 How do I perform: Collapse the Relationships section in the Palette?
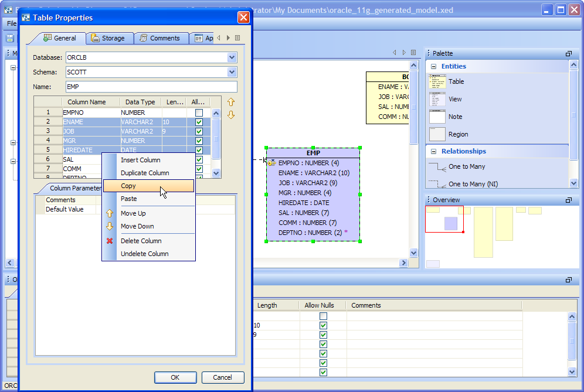[433, 151]
